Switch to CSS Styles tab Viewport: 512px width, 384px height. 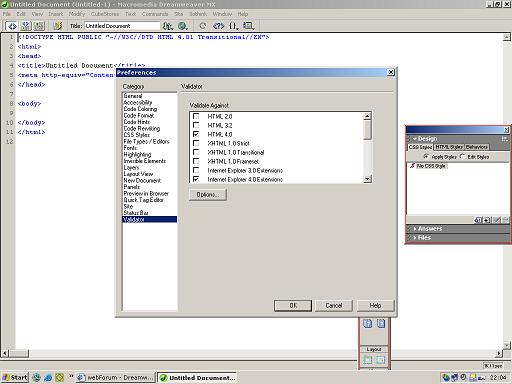420,147
